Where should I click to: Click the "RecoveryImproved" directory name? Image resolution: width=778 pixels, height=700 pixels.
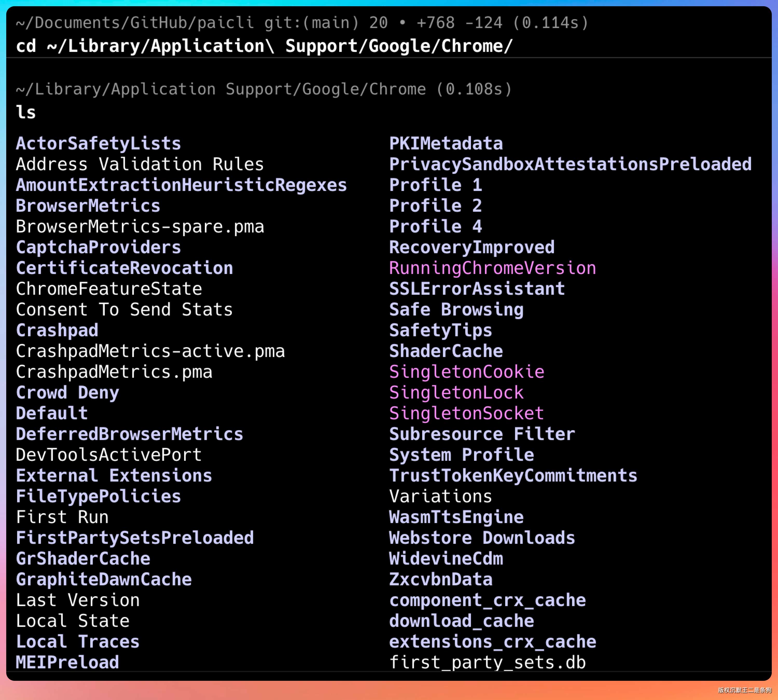pyautogui.click(x=472, y=247)
